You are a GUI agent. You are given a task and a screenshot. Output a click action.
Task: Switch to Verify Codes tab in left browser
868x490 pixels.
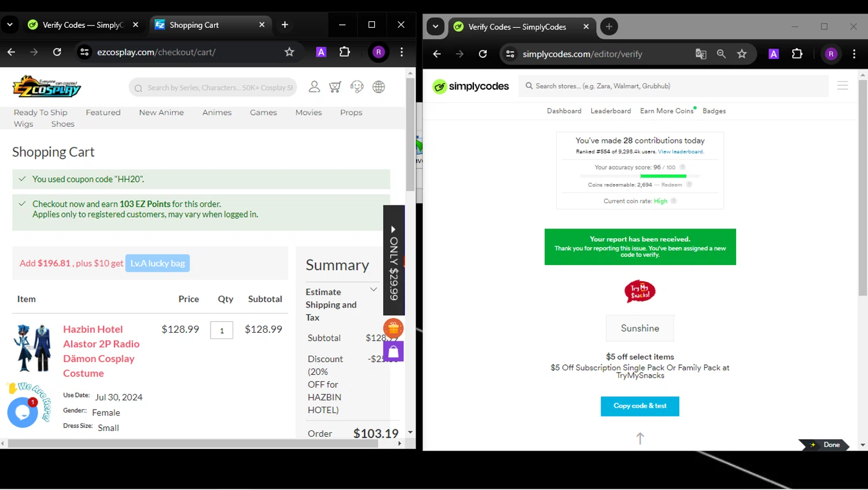coord(83,25)
